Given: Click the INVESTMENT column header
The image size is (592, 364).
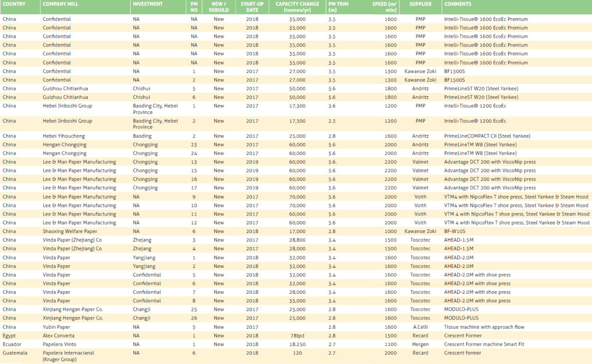Looking at the screenshot, I should 148,4.
